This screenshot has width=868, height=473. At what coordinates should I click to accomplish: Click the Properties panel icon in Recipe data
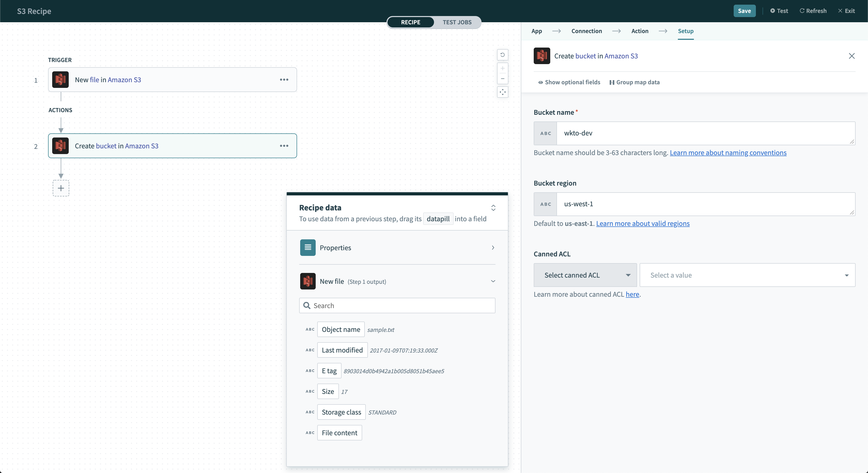coord(307,247)
